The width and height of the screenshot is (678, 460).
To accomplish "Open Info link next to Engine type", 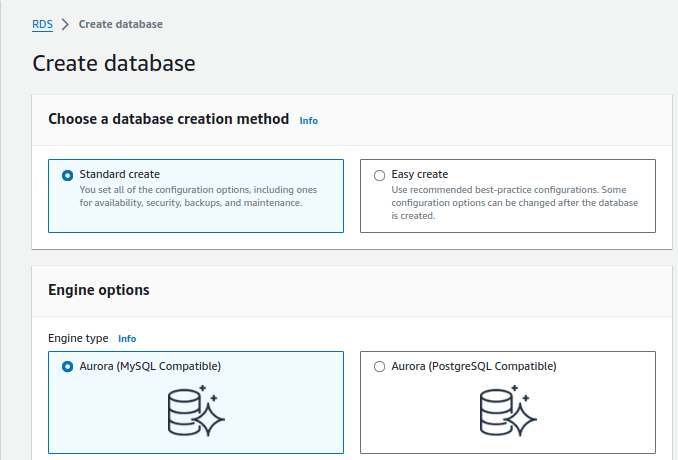I will coord(127,339).
